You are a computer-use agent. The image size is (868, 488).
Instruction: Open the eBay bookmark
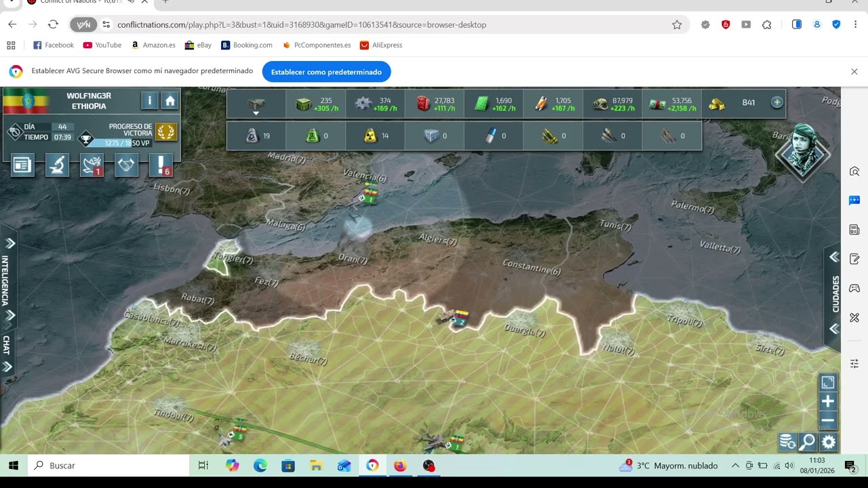coord(199,45)
